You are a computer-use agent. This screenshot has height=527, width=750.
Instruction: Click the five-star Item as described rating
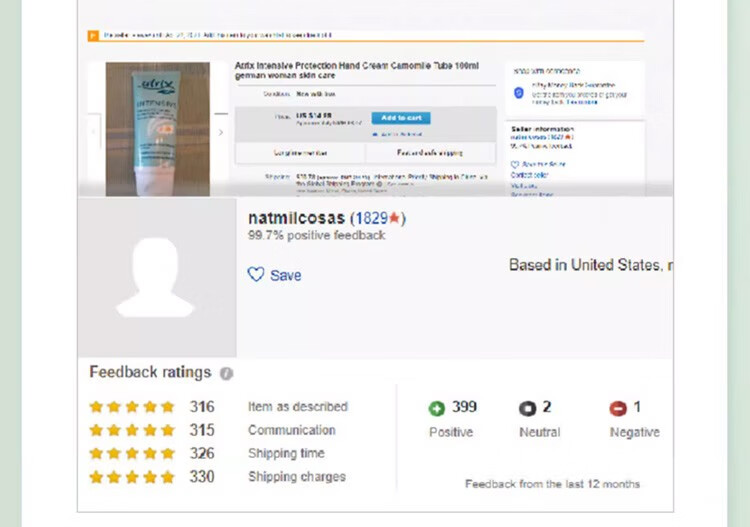point(132,406)
